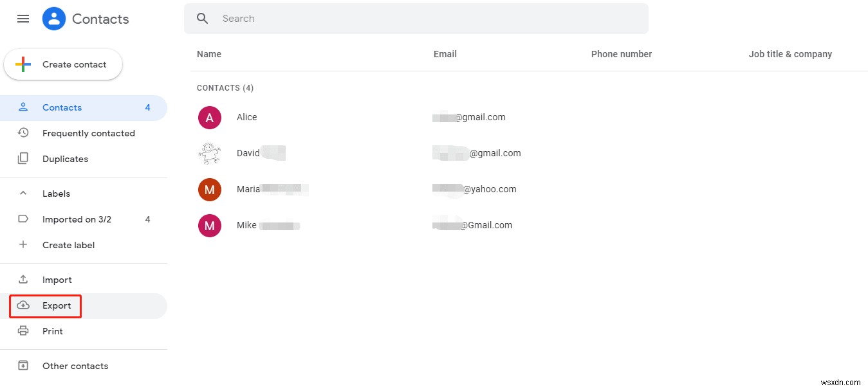Sort contacts by the Name column
The image size is (868, 389).
[x=208, y=54]
